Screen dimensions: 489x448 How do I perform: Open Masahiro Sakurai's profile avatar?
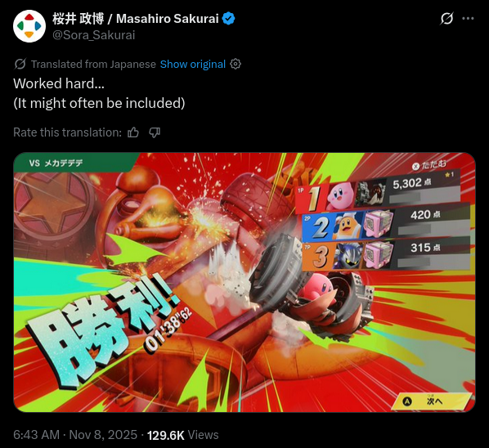(x=29, y=26)
